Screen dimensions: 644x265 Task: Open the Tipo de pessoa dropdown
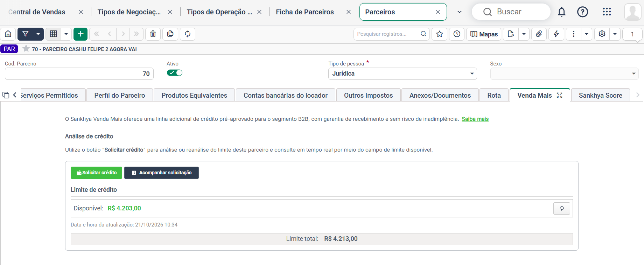pyautogui.click(x=402, y=74)
